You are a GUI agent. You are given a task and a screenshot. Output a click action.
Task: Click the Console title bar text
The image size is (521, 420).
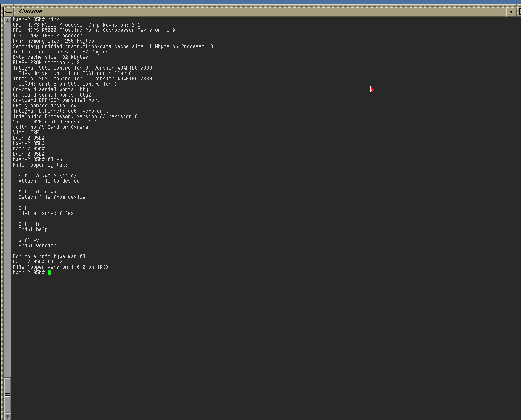31,11
